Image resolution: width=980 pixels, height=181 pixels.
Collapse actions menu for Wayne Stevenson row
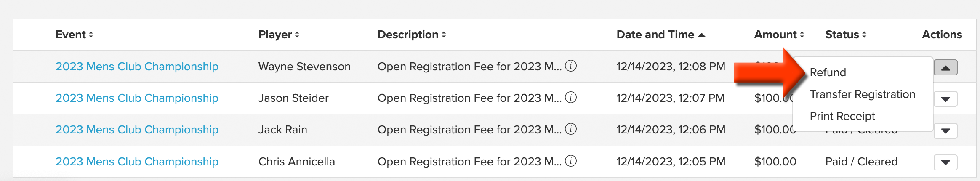[945, 67]
